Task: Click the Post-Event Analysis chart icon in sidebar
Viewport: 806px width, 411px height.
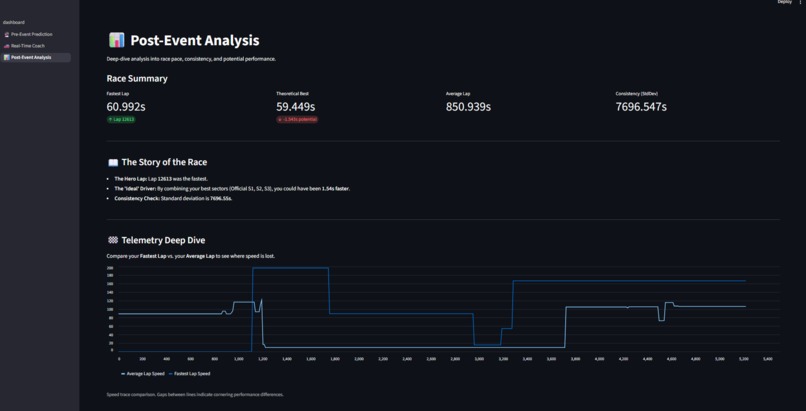Action: point(6,58)
